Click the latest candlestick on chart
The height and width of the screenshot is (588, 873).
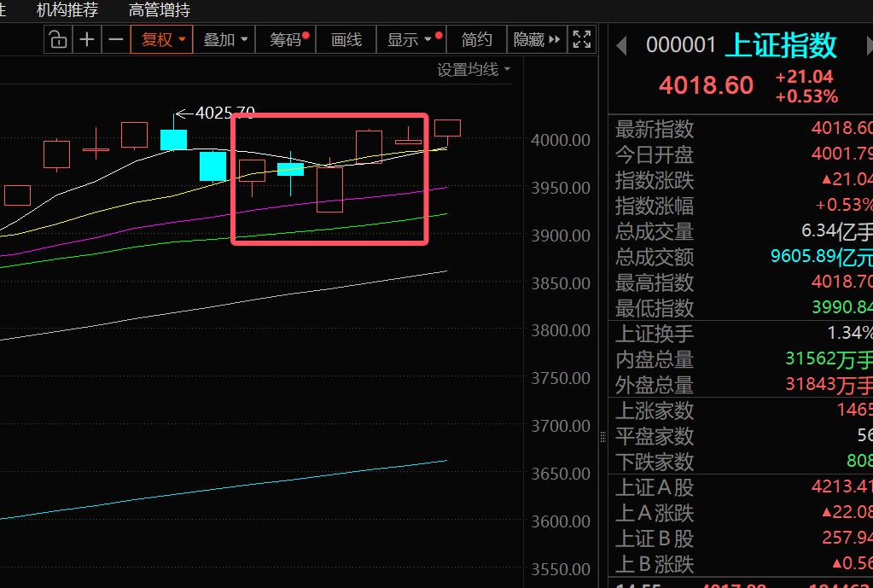(447, 129)
